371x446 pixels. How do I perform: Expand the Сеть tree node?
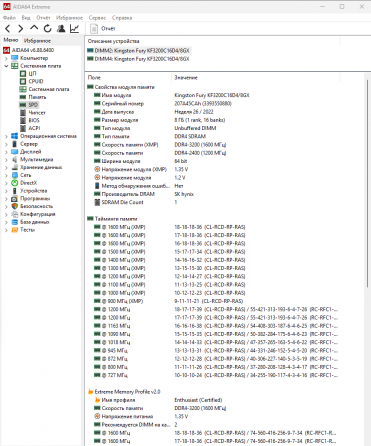click(6, 175)
